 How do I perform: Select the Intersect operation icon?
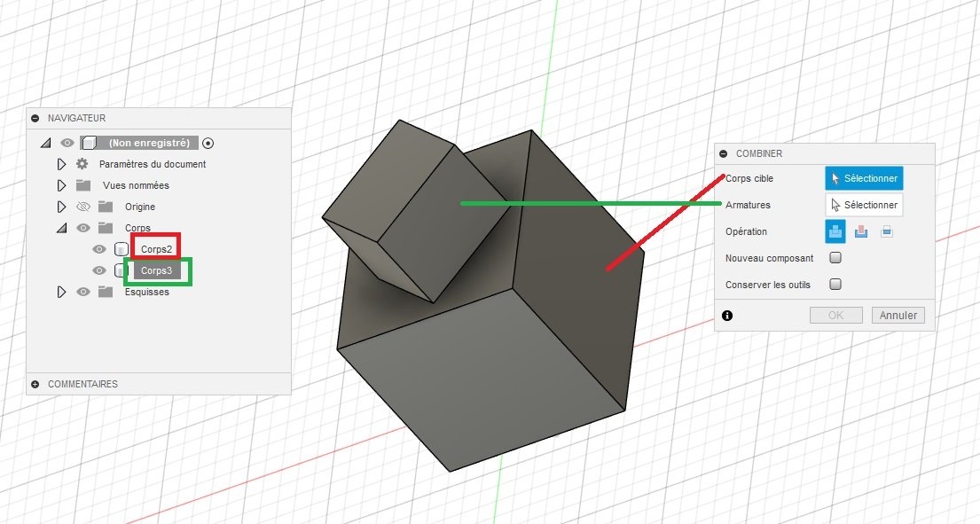point(886,231)
